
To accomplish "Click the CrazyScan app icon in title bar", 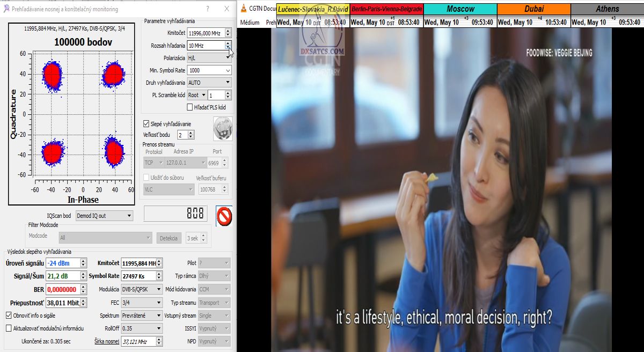I will [x=6, y=9].
